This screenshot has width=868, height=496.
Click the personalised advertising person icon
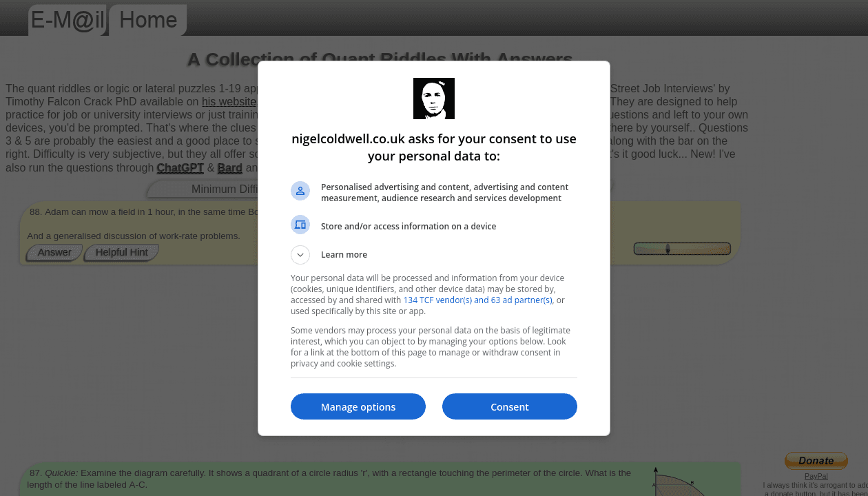click(300, 192)
